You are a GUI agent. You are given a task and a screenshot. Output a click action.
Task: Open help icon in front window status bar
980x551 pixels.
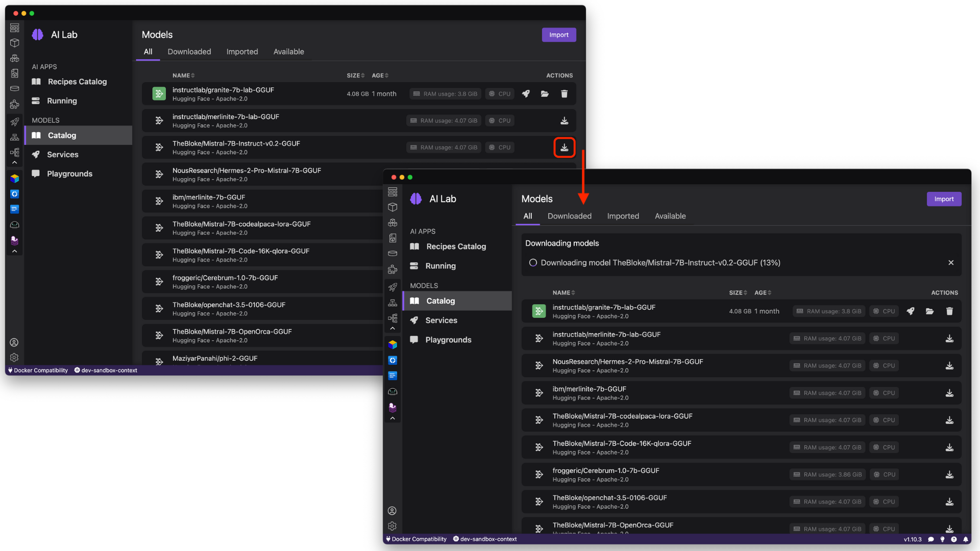953,539
